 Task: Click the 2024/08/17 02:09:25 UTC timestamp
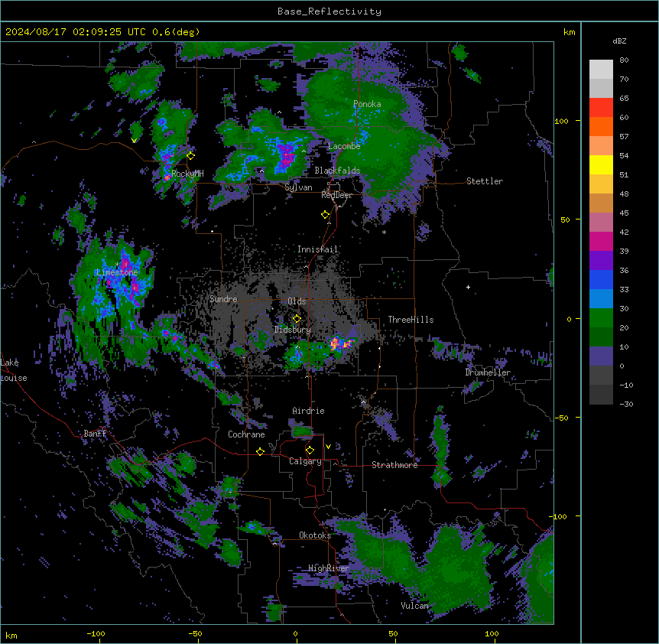[x=76, y=32]
